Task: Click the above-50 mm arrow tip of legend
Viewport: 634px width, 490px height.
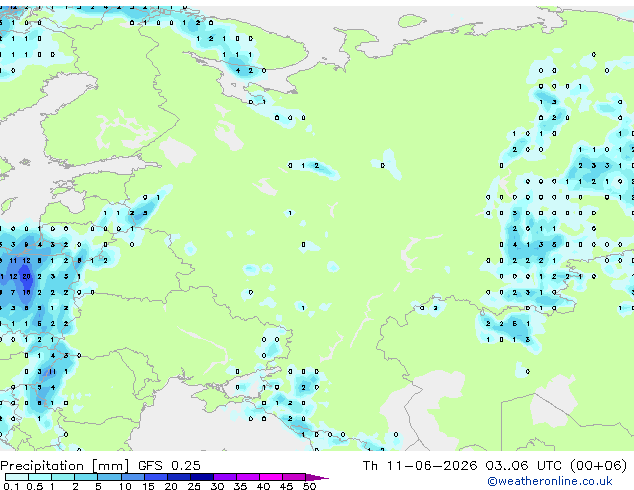Action: click(x=317, y=478)
